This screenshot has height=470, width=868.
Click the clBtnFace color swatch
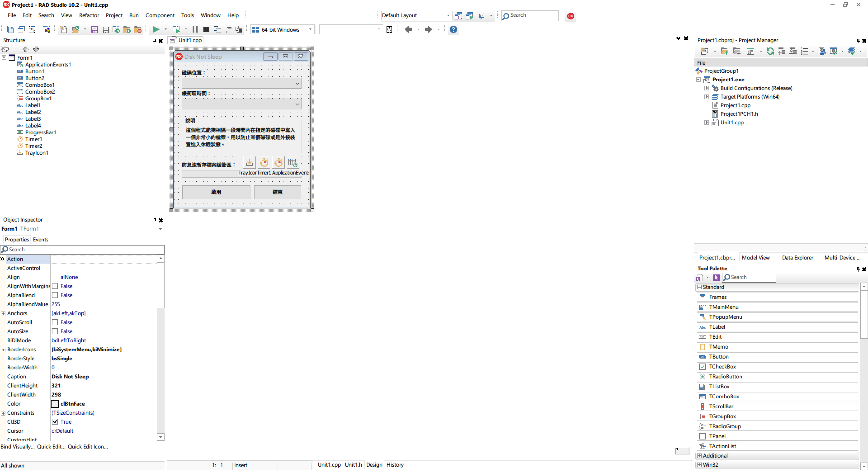click(55, 404)
